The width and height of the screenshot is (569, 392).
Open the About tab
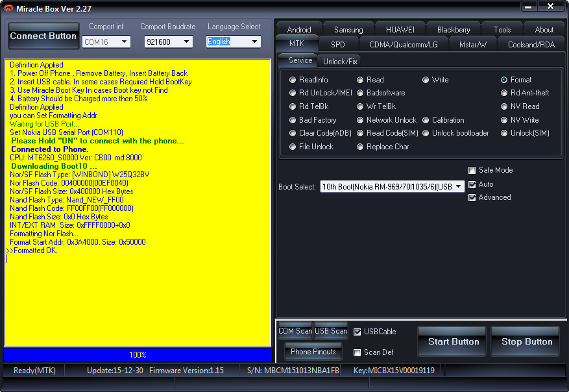coord(544,30)
